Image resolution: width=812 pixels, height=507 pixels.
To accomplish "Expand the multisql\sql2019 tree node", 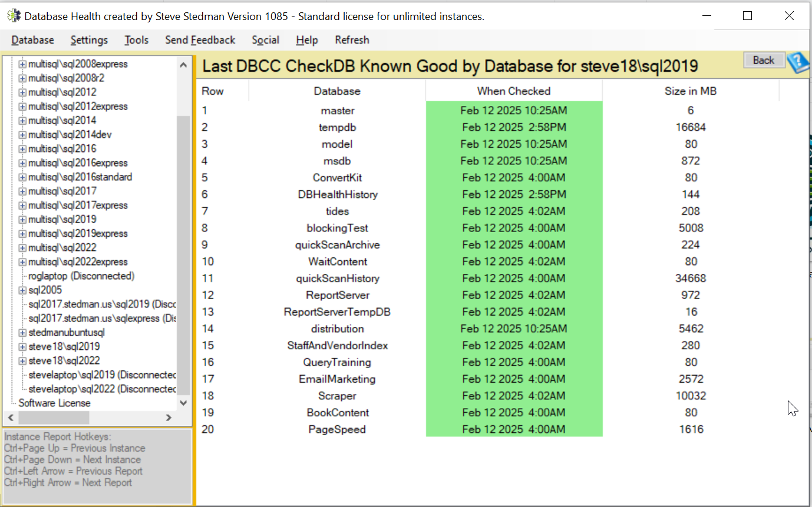I will (22, 220).
